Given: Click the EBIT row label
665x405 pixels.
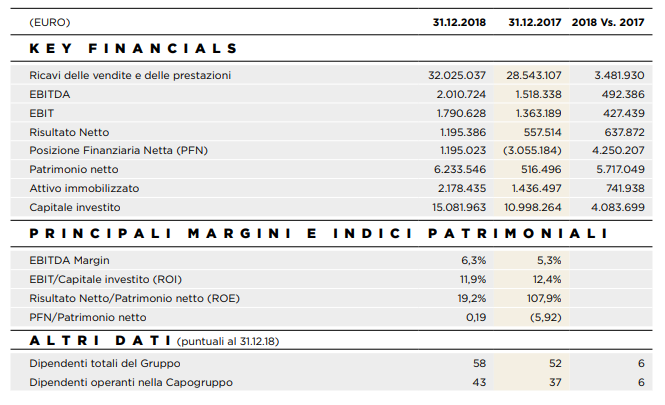Looking at the screenshot, I should (43, 113).
